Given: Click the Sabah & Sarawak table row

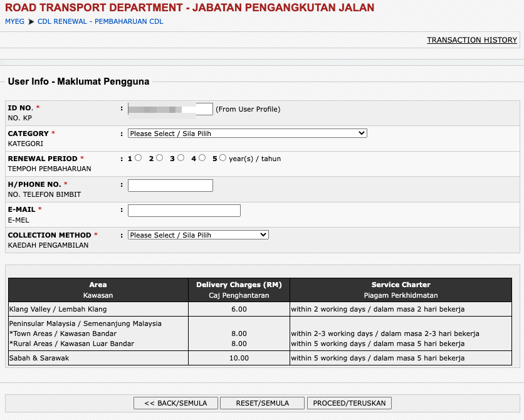Looking at the screenshot, I should pos(97,358).
